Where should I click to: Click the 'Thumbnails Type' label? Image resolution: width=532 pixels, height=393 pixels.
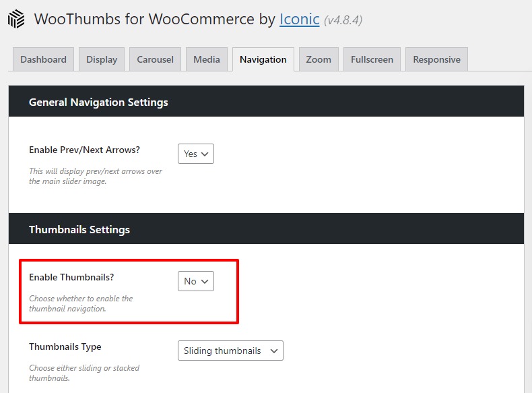[x=65, y=346]
